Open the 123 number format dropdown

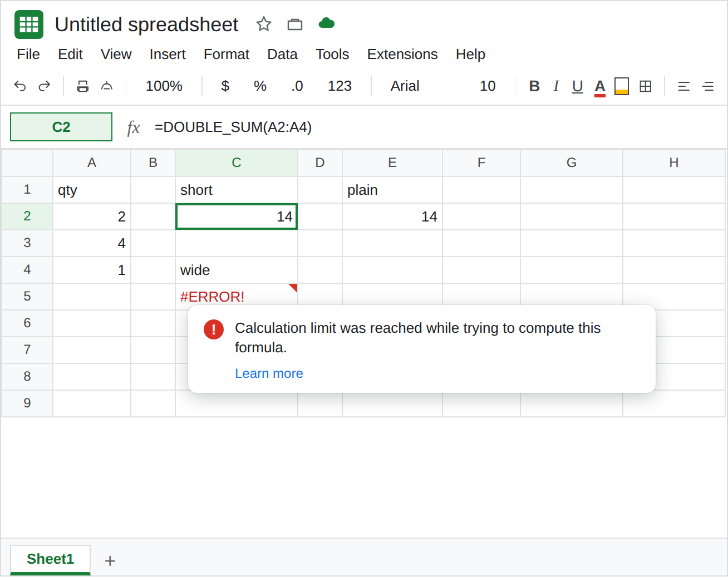[x=340, y=86]
